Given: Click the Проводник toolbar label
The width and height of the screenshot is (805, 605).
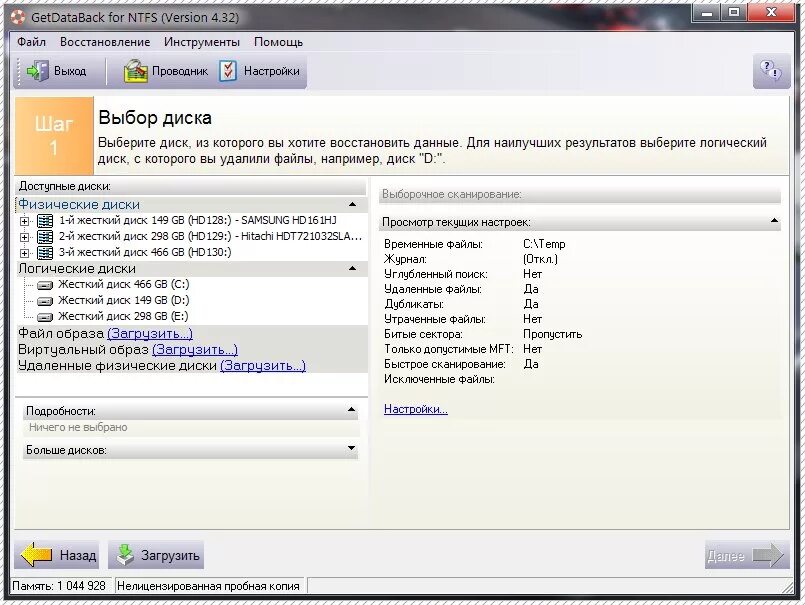Looking at the screenshot, I should click(x=180, y=71).
